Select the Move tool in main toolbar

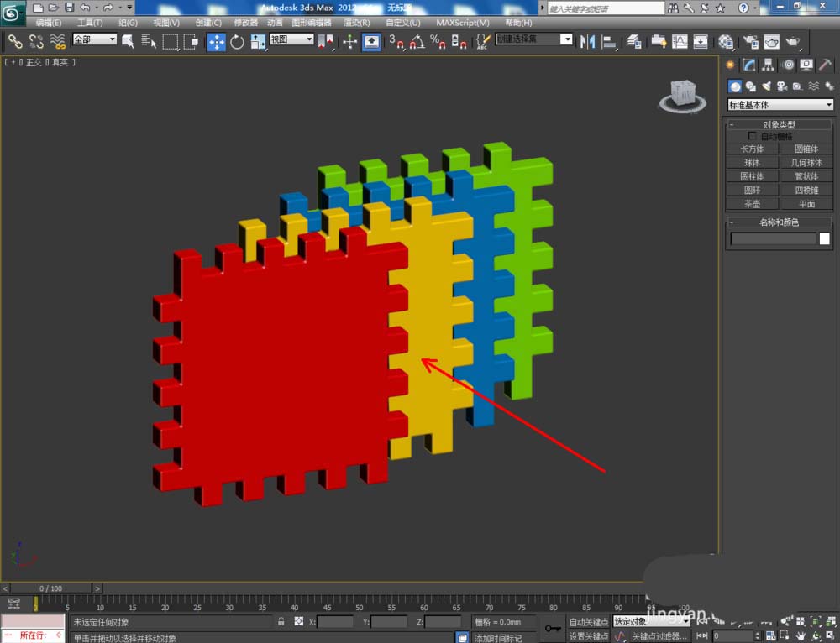216,41
